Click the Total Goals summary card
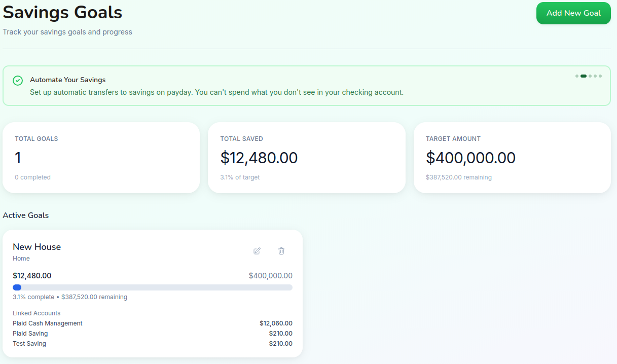 click(101, 157)
